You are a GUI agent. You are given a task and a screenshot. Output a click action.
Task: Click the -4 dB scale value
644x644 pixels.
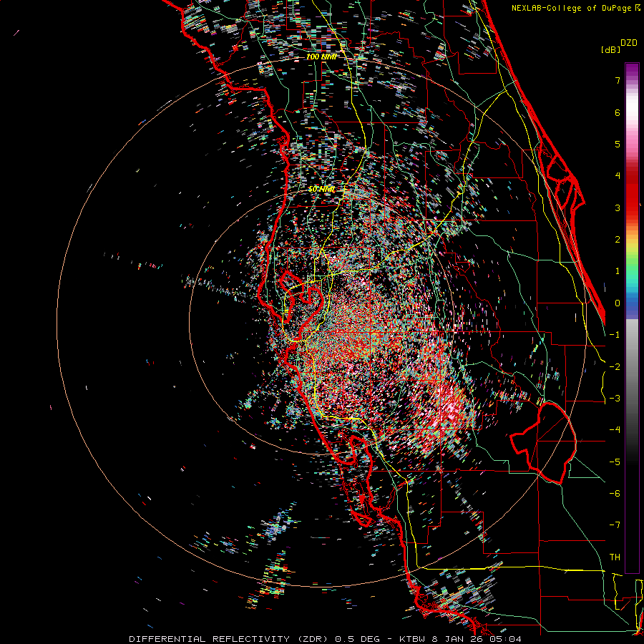[x=615, y=430]
